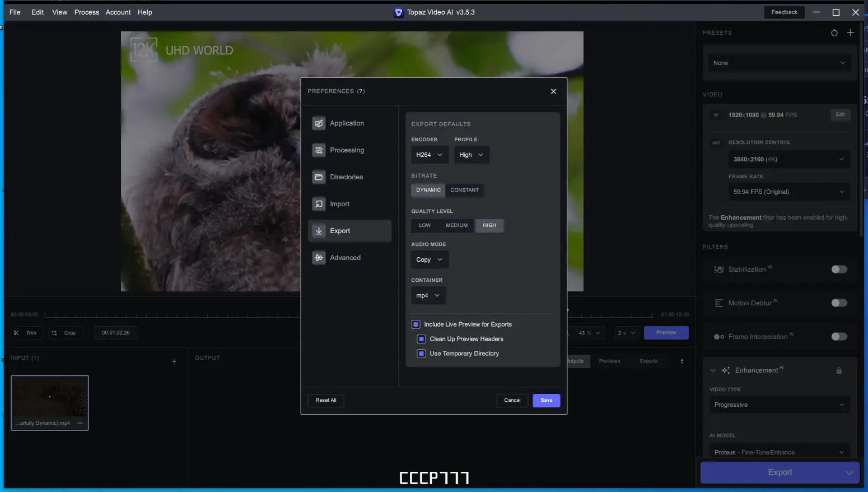
Task: Click the Export download-arrow icon
Action: click(319, 231)
